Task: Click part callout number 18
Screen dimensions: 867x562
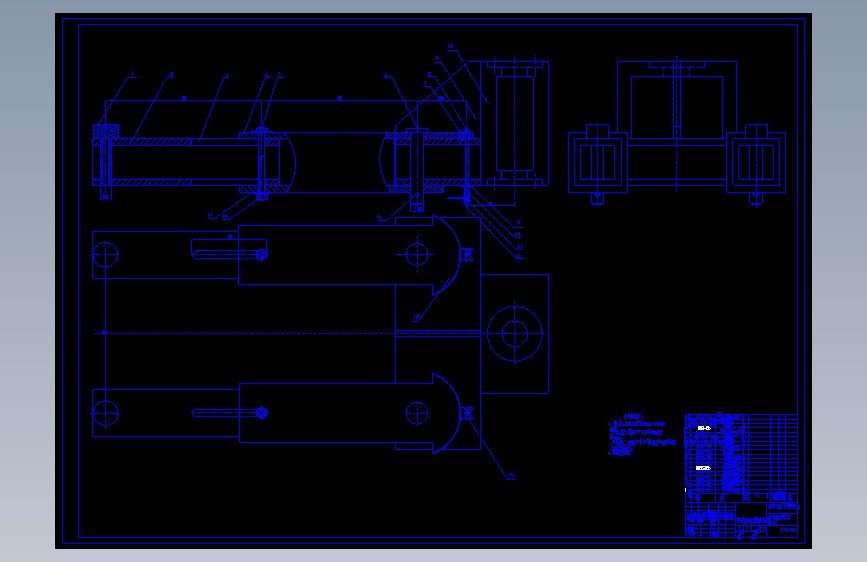Action: point(416,318)
